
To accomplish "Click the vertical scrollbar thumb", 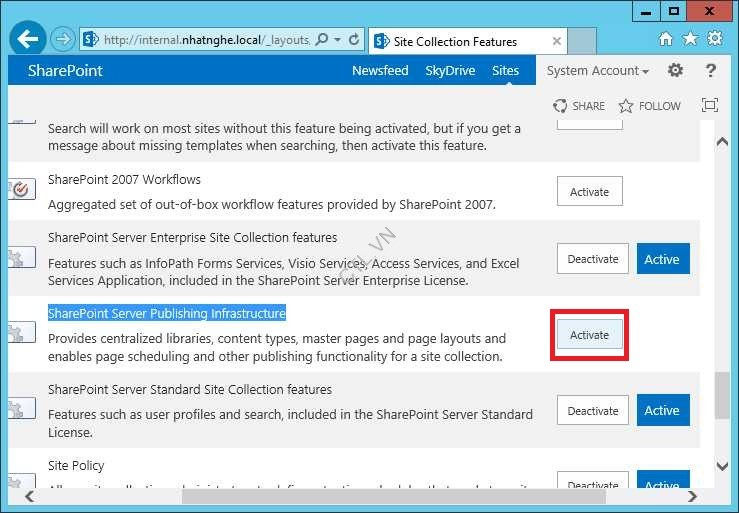I will [x=722, y=395].
